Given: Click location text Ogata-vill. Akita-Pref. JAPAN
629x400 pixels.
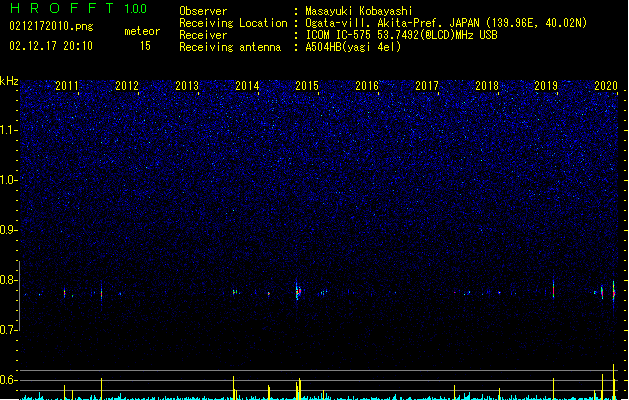Looking at the screenshot, I should click(x=392, y=23).
